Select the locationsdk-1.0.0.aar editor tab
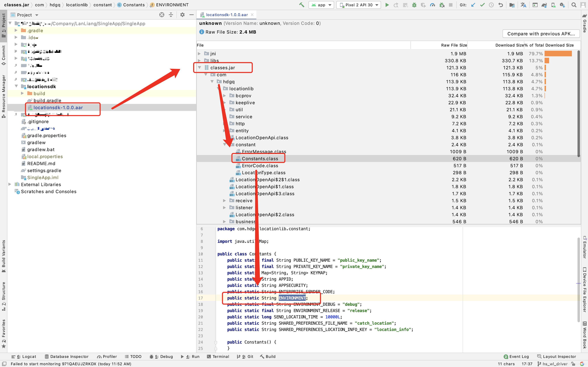588x367 pixels. click(x=226, y=15)
